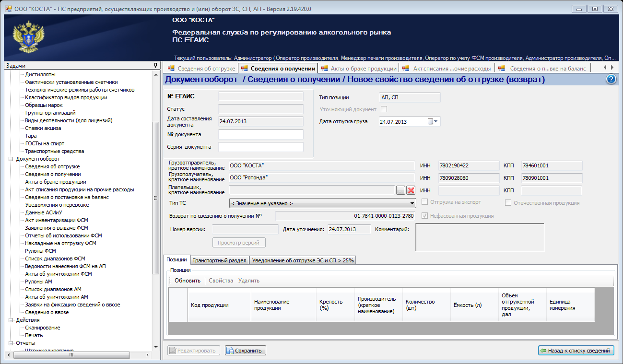
Task: Click the Просмотр версий button
Action: (238, 243)
